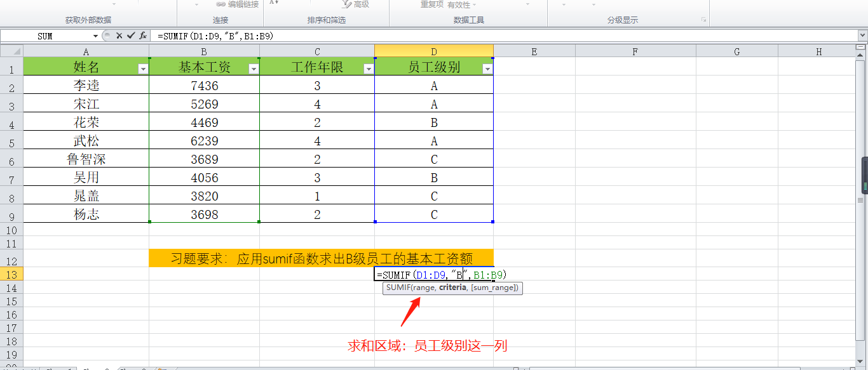Image resolution: width=868 pixels, height=370 pixels.
Task: Click the cell containing 晁盖
Action: tap(86, 195)
